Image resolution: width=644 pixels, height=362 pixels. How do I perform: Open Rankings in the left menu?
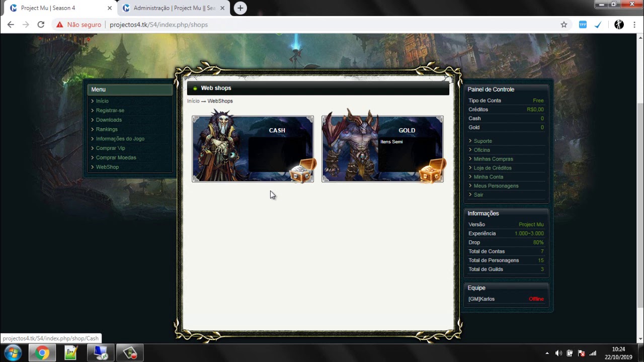pos(107,130)
